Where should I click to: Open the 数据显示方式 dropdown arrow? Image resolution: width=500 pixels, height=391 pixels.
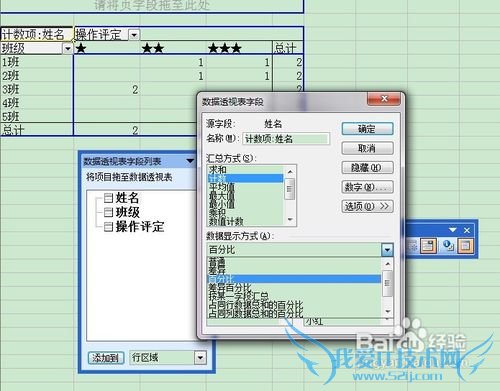point(387,250)
